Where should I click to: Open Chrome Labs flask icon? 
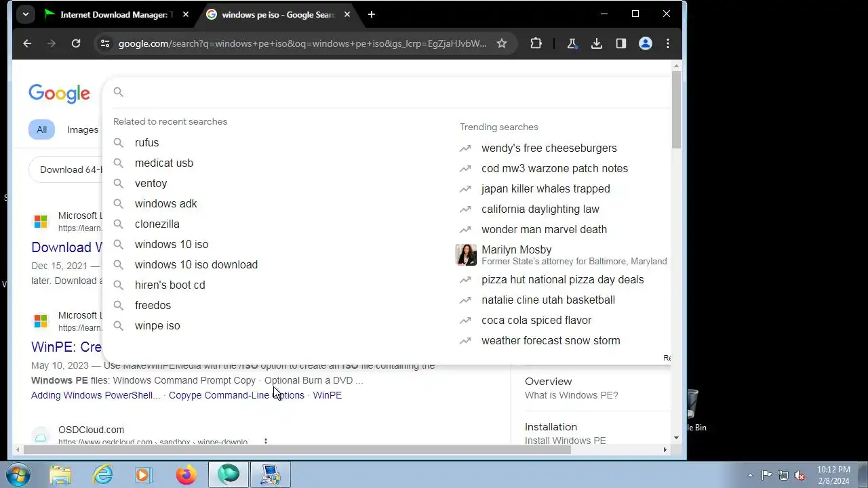[x=572, y=43]
